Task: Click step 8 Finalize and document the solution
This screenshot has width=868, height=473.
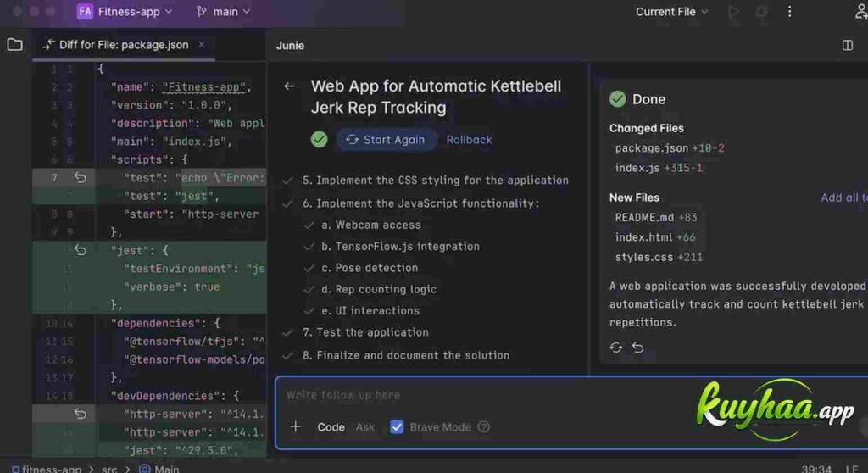Action: tap(406, 355)
